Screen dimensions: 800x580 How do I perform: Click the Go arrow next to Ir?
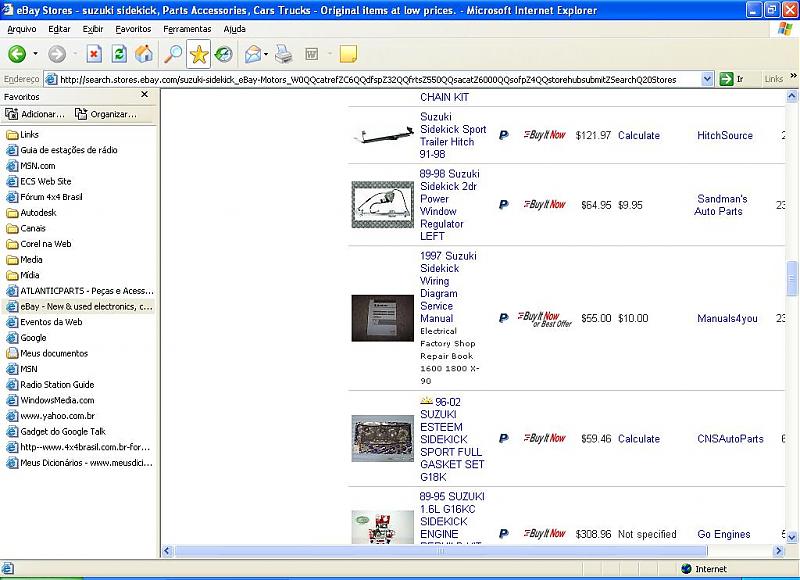(x=726, y=79)
